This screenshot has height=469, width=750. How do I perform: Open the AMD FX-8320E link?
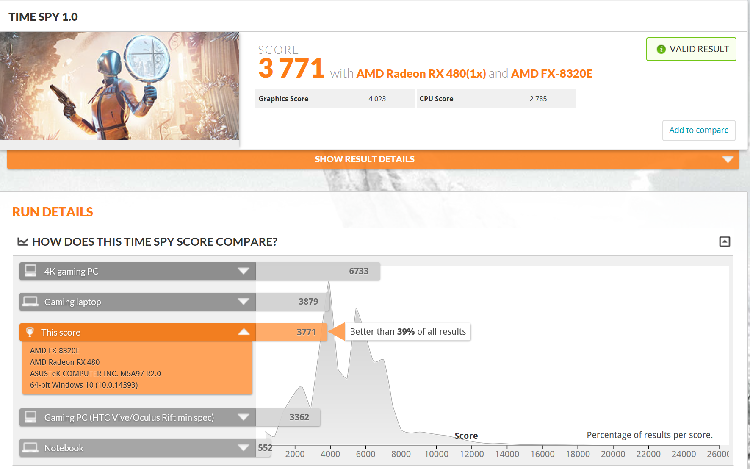pos(551,74)
